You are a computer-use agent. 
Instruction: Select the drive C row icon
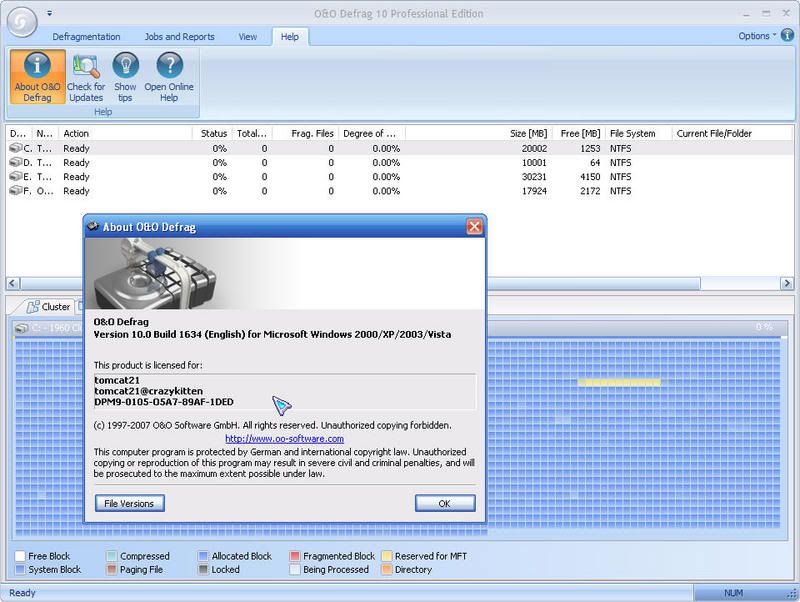[x=15, y=149]
